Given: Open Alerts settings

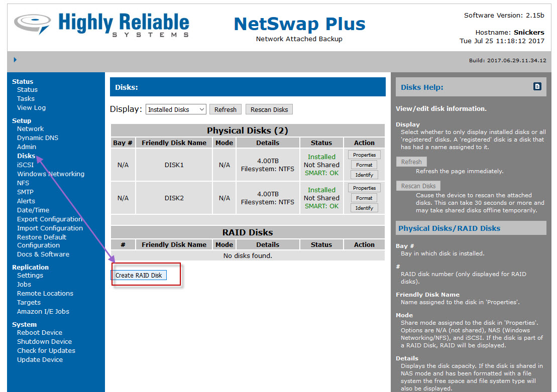Looking at the screenshot, I should (26, 201).
